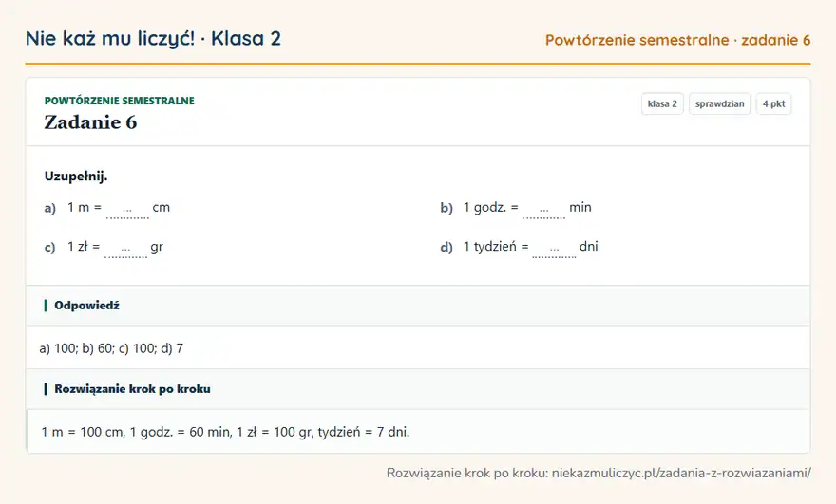Click 'Powtórzenie semestralne · zadanie 6' header text

[x=677, y=40]
